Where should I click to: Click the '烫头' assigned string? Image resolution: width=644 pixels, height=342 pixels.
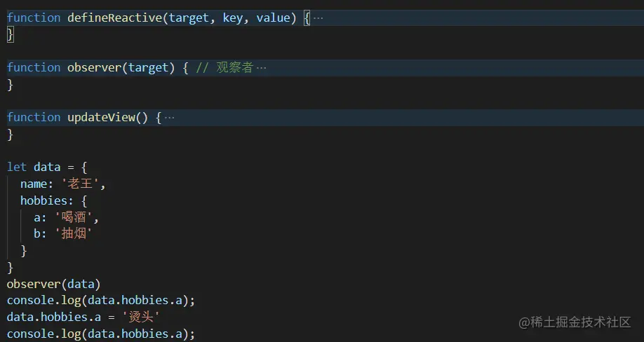[x=141, y=317]
